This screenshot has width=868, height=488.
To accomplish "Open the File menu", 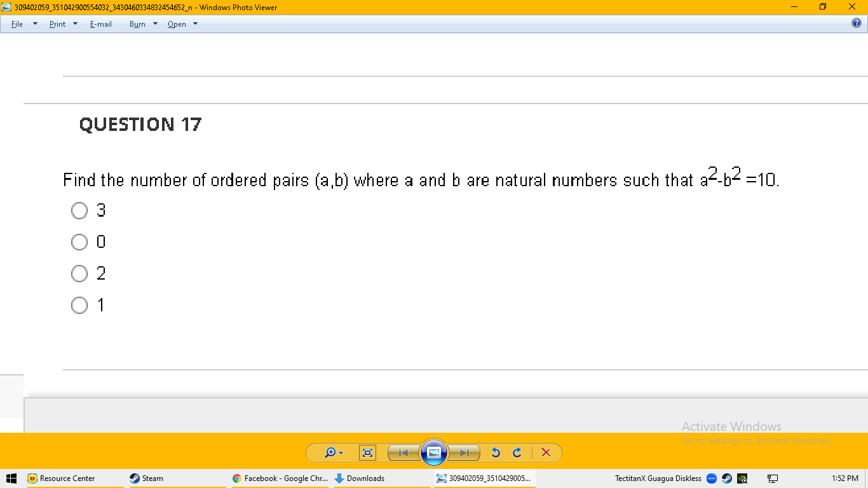I will (x=17, y=24).
